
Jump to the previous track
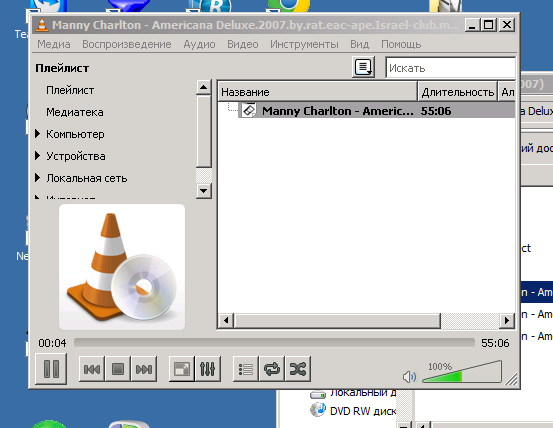pos(92,369)
